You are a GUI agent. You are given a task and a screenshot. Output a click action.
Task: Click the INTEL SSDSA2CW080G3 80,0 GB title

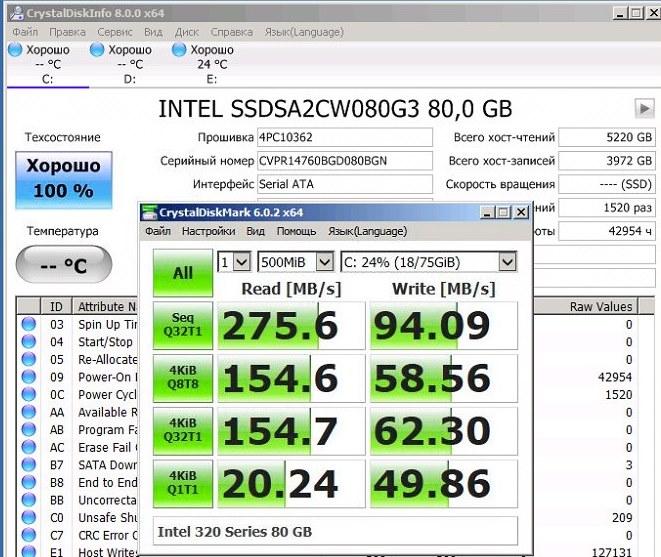[x=335, y=109]
